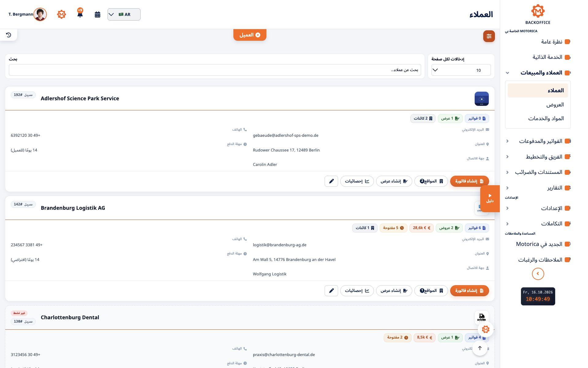Viewport: 588px width, 368px height.
Task: Open نظرة عامة in the sidebar
Action: 538,42
